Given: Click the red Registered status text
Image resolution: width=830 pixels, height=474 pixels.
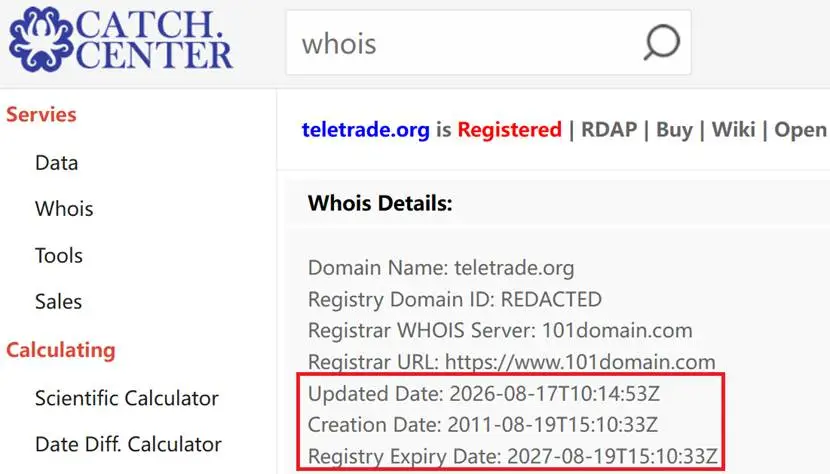Looking at the screenshot, I should (x=509, y=129).
